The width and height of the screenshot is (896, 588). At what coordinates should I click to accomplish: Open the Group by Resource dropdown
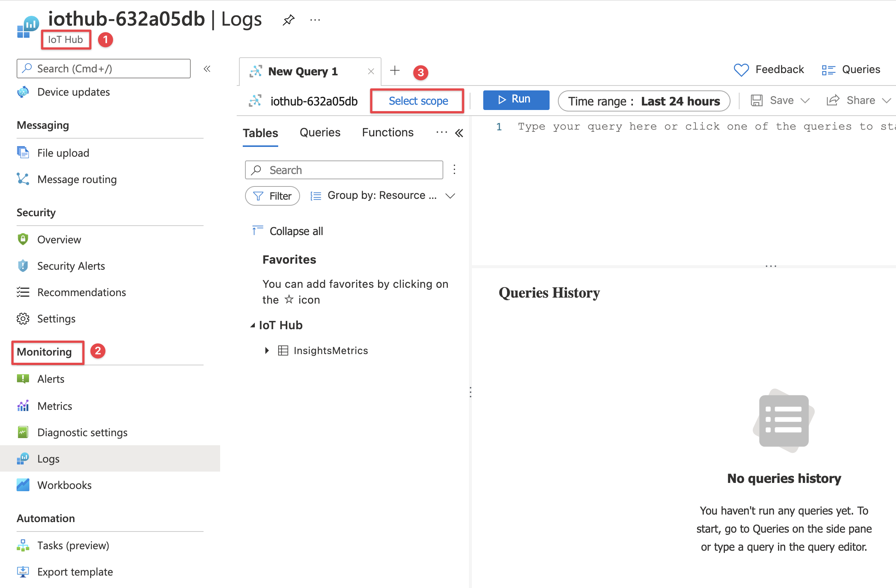click(x=383, y=195)
